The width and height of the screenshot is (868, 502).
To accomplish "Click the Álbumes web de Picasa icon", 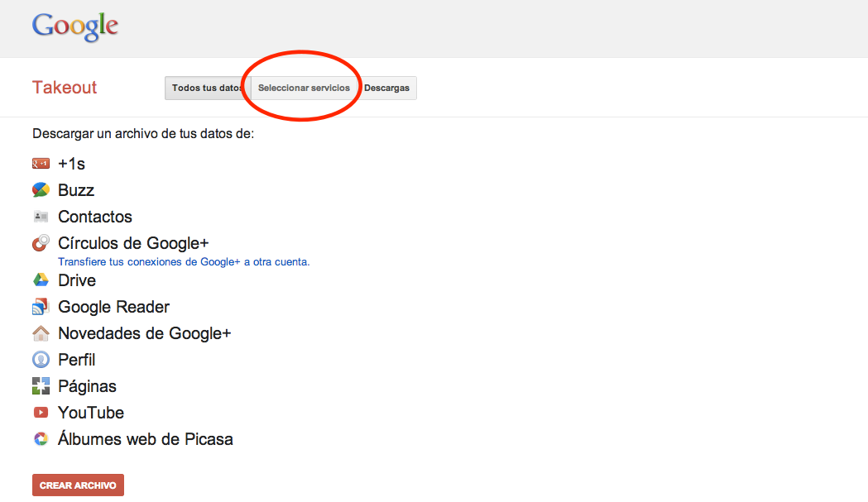I will coord(41,439).
